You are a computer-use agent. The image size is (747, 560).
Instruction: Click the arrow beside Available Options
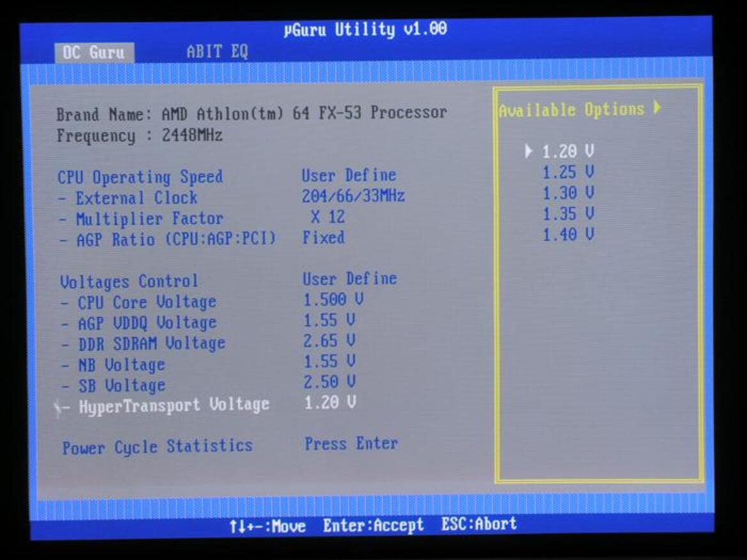click(658, 108)
